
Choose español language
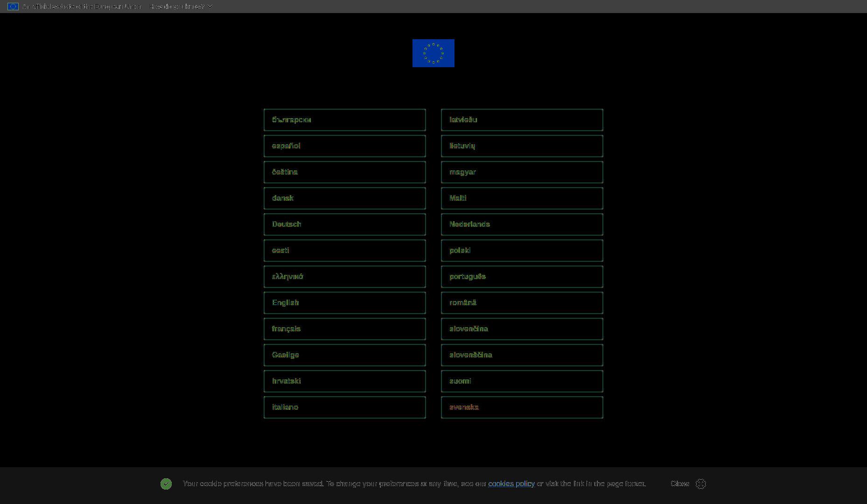(x=345, y=146)
